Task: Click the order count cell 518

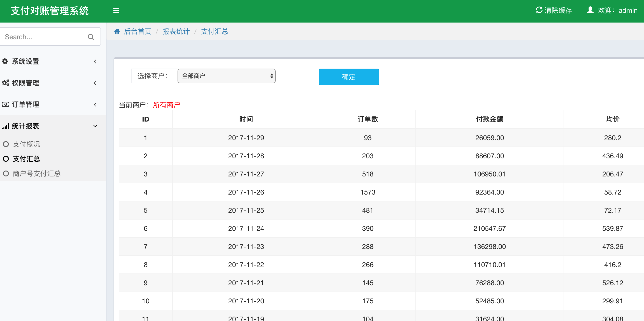Action: pos(368,174)
